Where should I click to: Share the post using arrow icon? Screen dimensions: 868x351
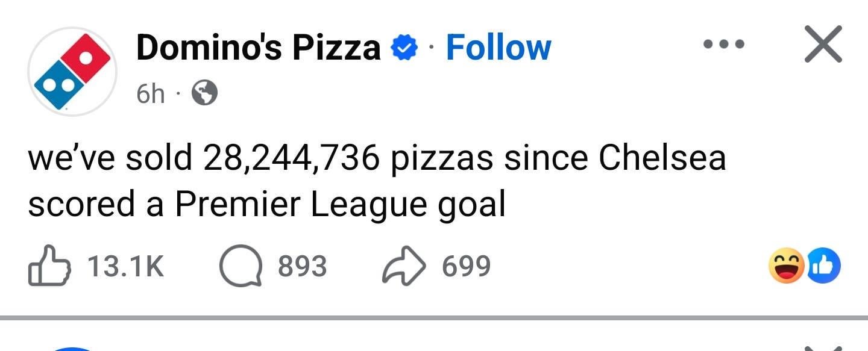(x=403, y=267)
